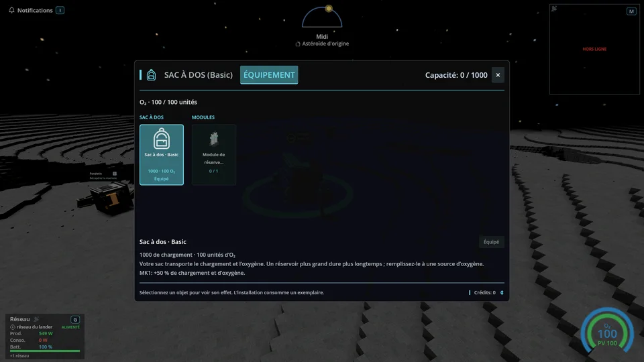Open the SAC À DOS (Basic) tab
The width and height of the screenshot is (644, 362).
(199, 74)
